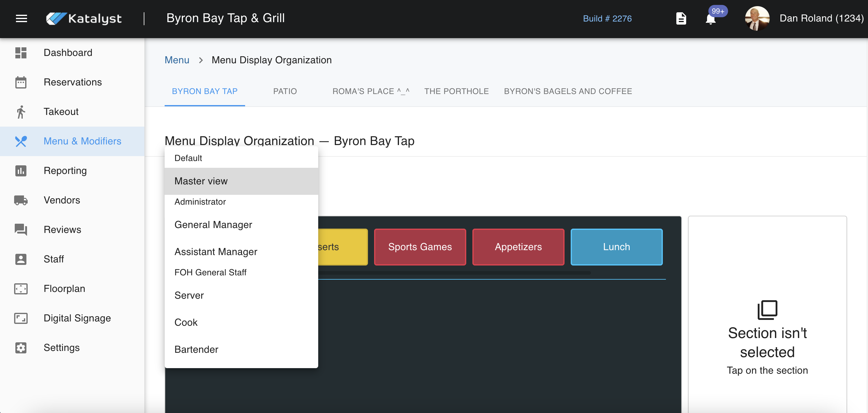868x413 pixels.
Task: Click the notifications bell icon
Action: coord(710,19)
